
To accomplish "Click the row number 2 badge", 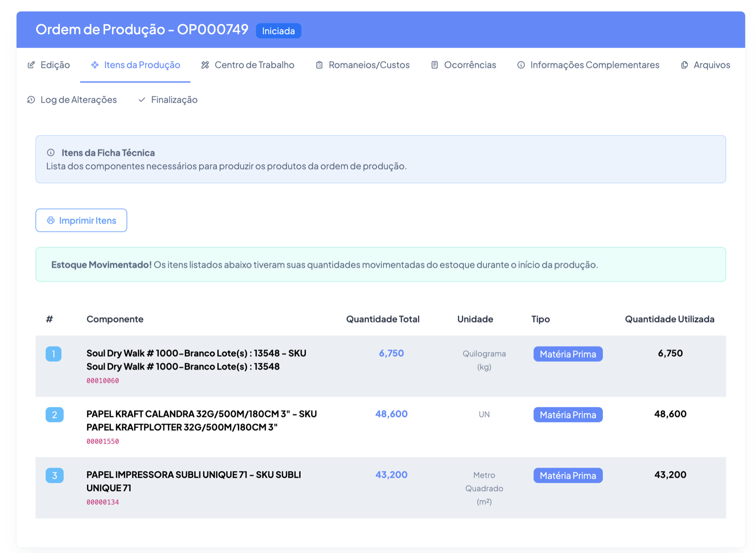I will pyautogui.click(x=54, y=415).
